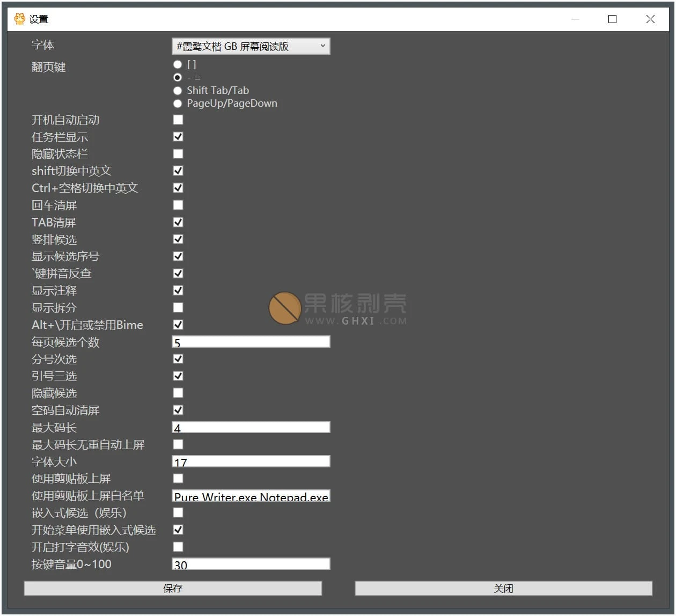
Task: Click the 保存 save button
Action: [173, 588]
